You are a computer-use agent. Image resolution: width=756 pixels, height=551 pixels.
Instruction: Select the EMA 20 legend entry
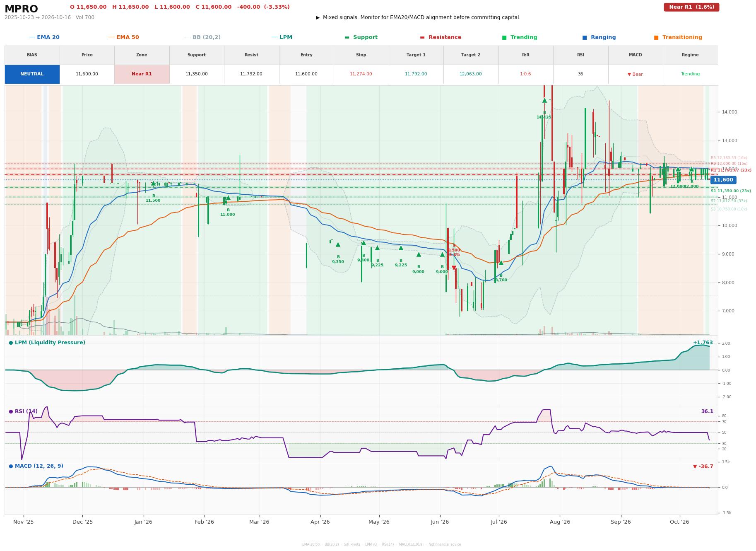click(x=44, y=37)
